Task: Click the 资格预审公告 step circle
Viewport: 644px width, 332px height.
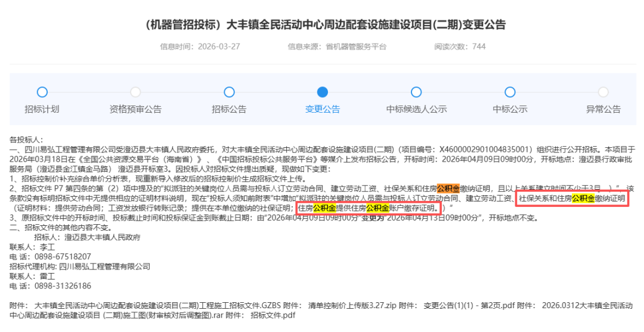Action: click(x=135, y=92)
